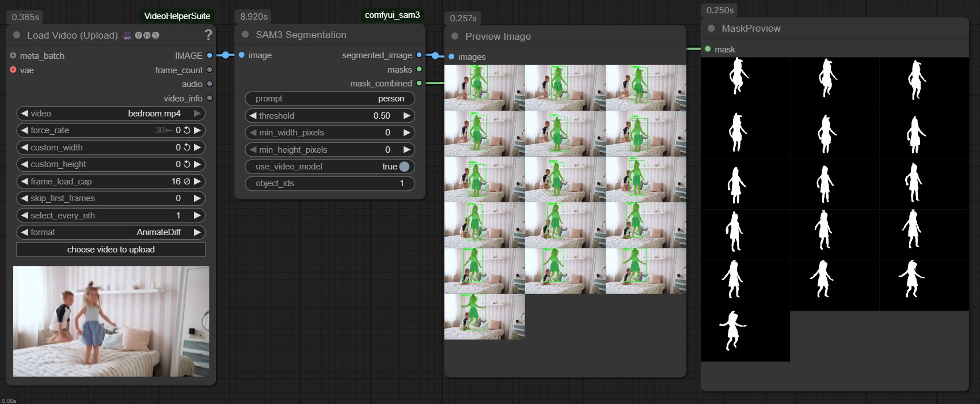Click the meta_batch input socket

[13, 56]
